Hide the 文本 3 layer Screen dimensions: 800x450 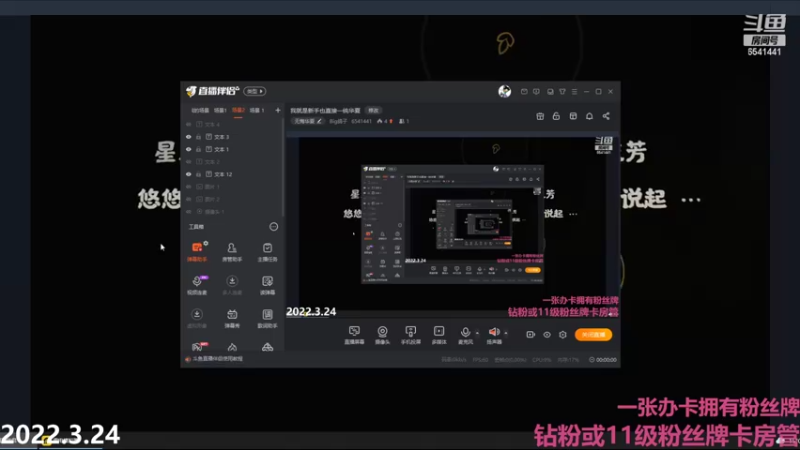(188, 137)
